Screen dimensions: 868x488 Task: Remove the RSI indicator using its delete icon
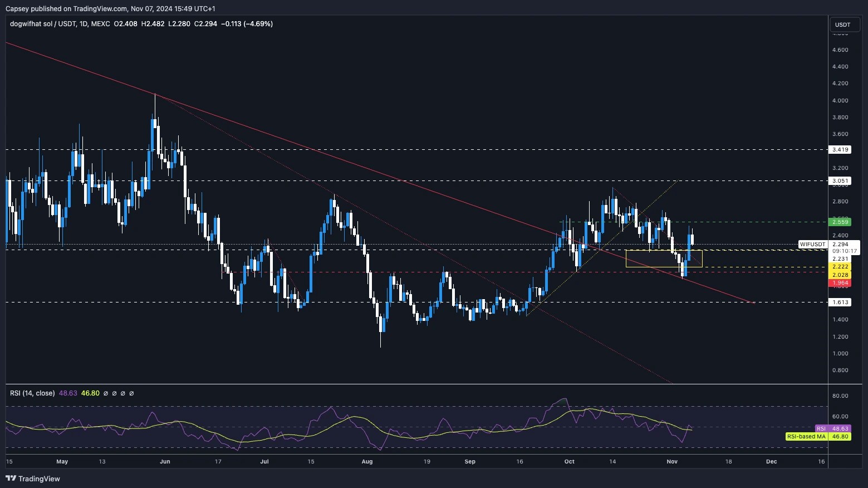click(x=123, y=393)
